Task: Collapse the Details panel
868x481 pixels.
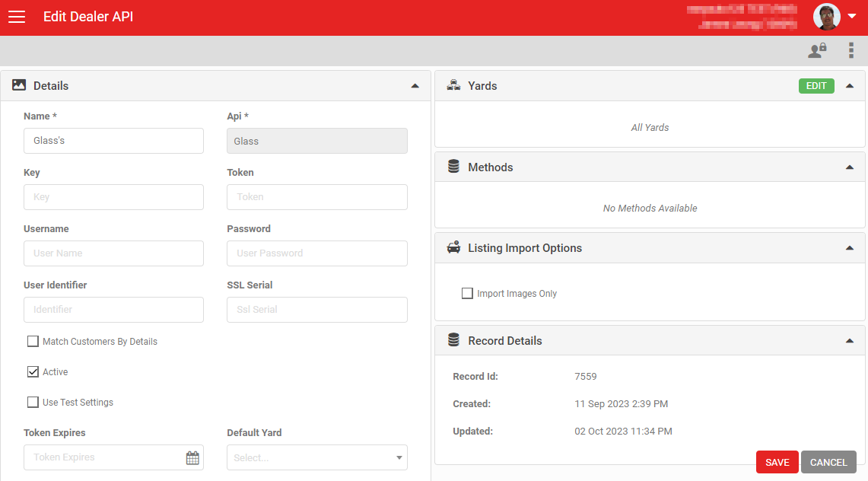Action: pos(415,86)
